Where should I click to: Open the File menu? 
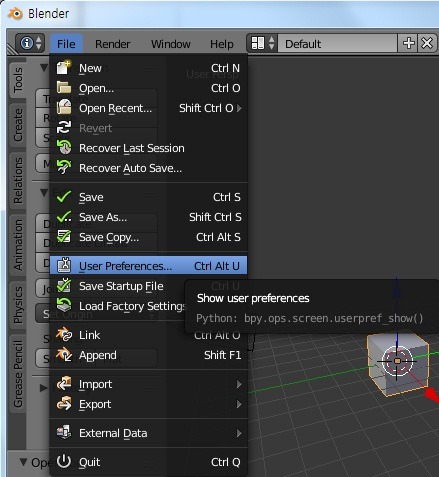click(66, 44)
